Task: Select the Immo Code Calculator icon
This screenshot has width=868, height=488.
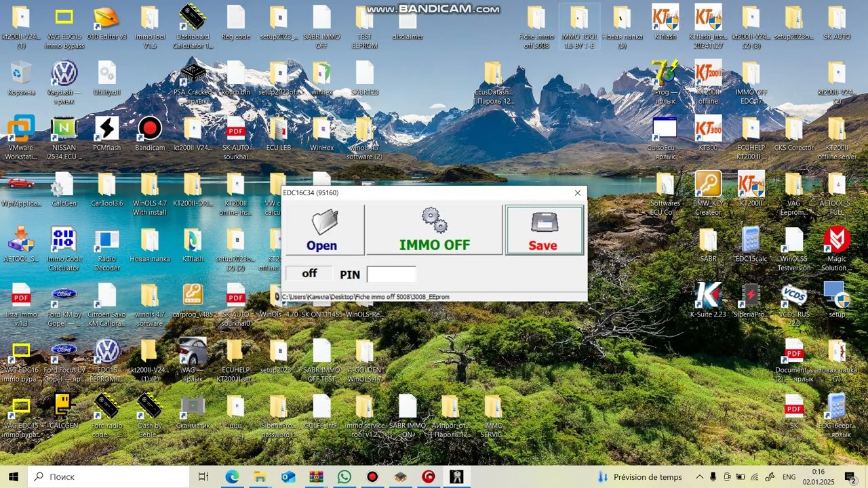Action: [64, 249]
